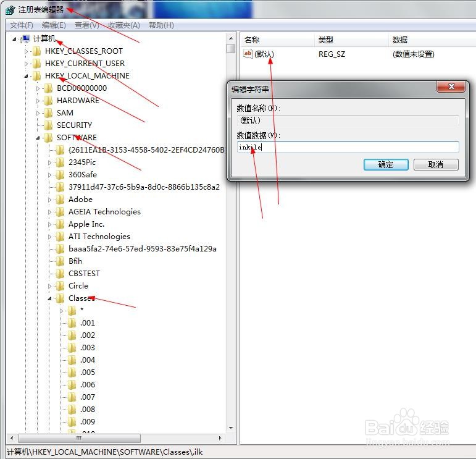Image resolution: width=476 pixels, height=459 pixels.
Task: Expand the HKEY_CLASSES_ROOT key
Action: point(26,51)
